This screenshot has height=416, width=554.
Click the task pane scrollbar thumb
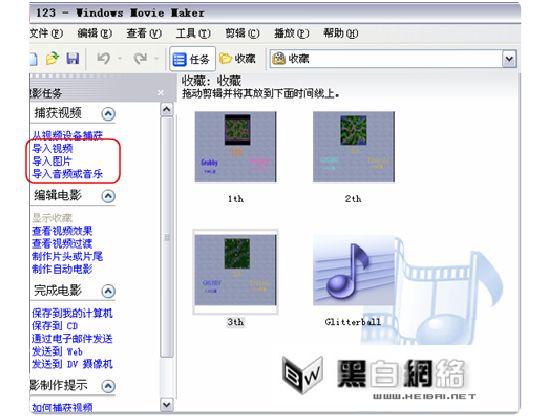[x=167, y=237]
